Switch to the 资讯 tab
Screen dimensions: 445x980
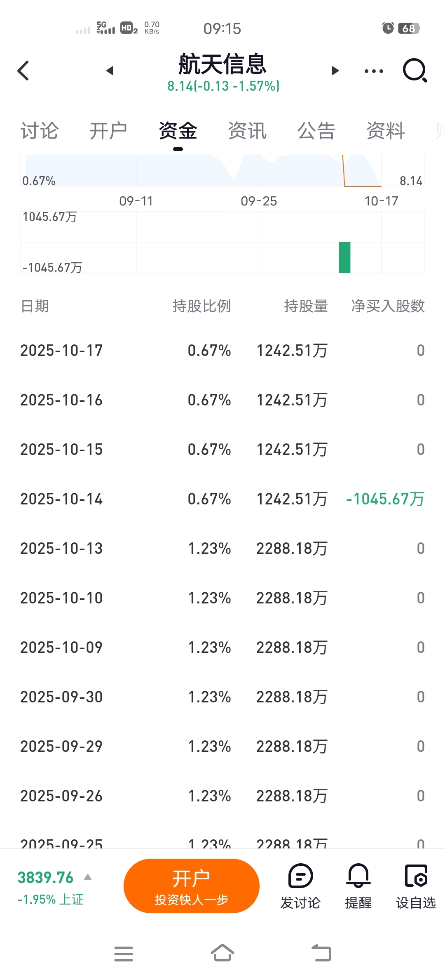point(247,131)
